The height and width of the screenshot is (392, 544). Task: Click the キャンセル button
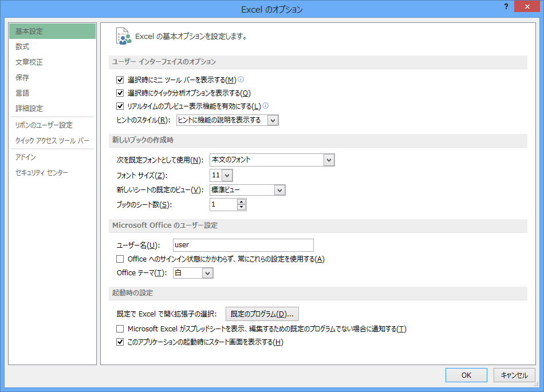[514, 375]
